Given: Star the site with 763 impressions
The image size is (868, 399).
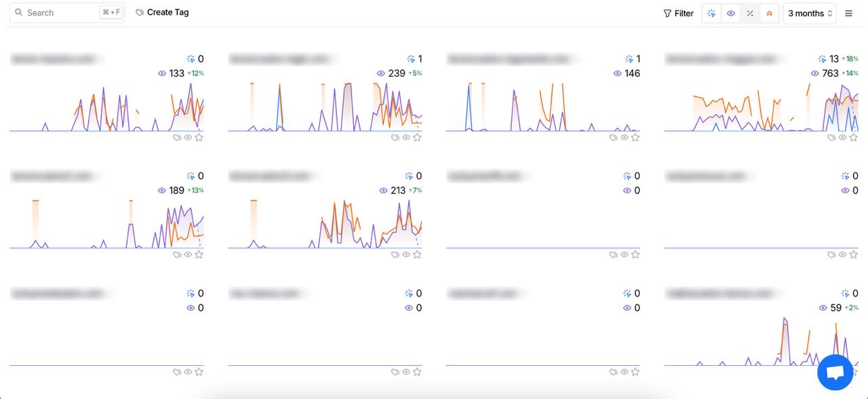Looking at the screenshot, I should click(854, 138).
